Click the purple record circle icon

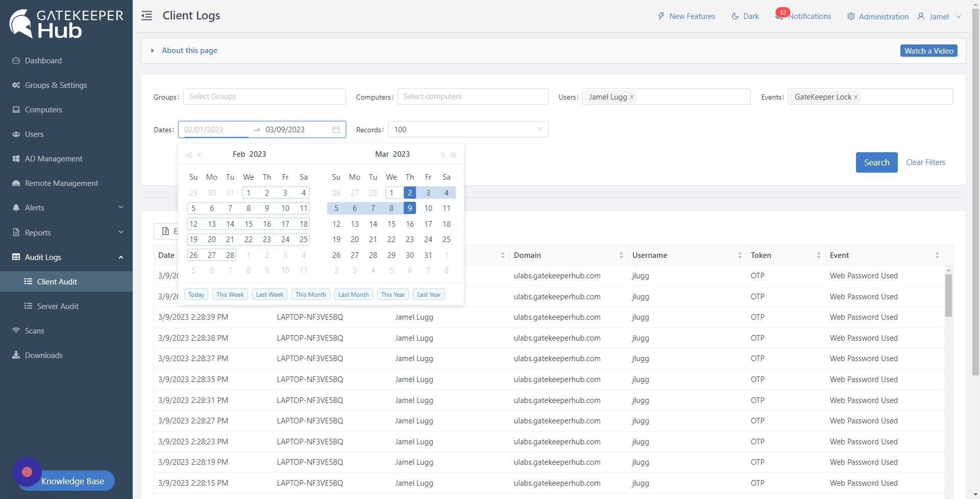click(x=27, y=472)
